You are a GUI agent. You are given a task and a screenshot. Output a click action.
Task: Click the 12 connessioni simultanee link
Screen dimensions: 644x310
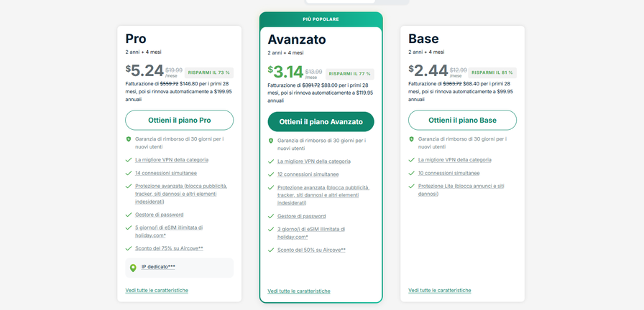coord(308,174)
